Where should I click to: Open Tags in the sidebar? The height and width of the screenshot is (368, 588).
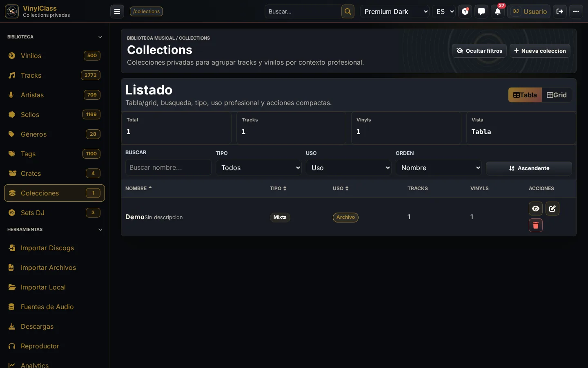point(54,154)
